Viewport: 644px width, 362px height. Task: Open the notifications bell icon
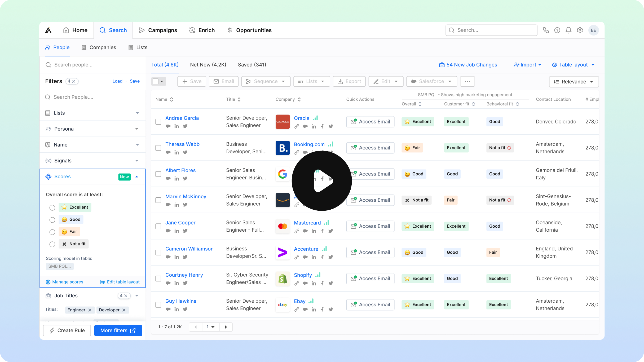click(568, 30)
